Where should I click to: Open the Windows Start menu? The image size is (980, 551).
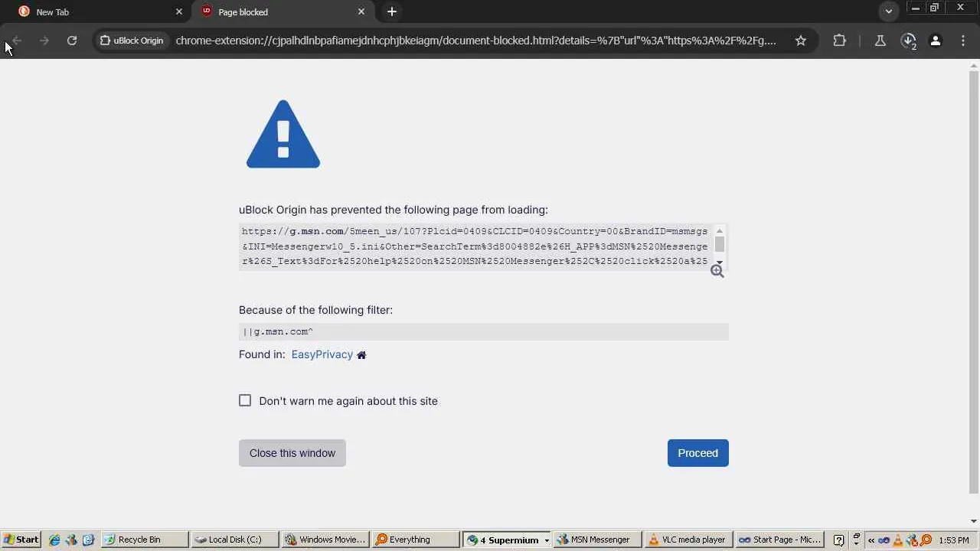click(21, 540)
